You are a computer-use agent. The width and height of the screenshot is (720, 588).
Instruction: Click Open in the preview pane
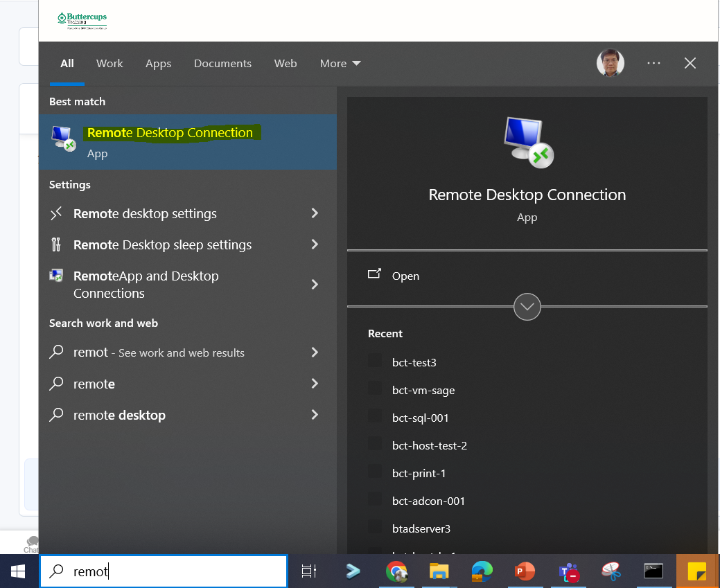click(405, 276)
